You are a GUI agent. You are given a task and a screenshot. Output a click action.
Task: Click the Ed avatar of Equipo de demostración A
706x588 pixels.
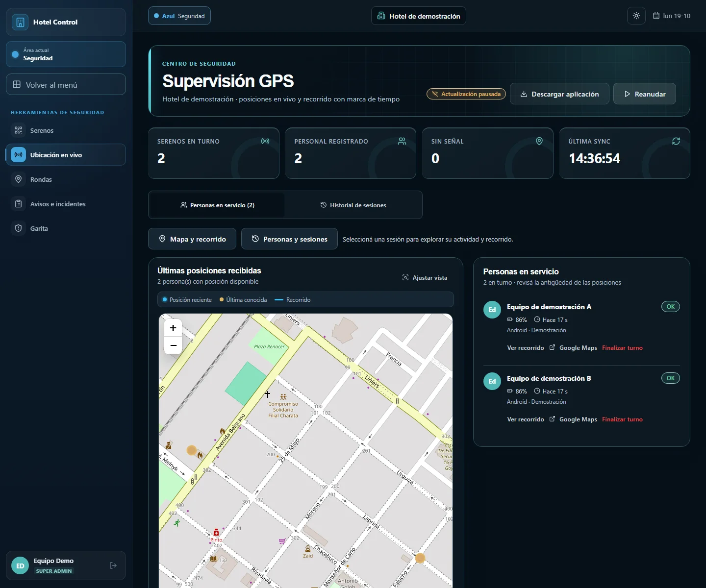click(x=492, y=310)
